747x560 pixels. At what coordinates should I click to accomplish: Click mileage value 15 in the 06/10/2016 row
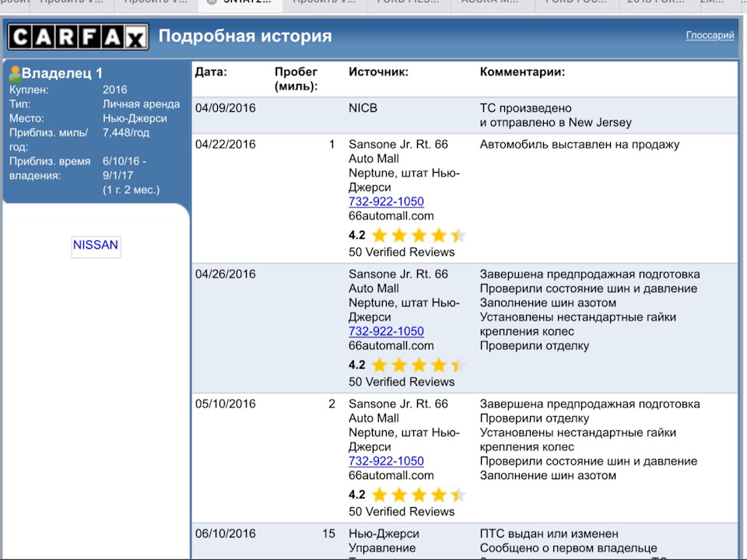click(328, 534)
